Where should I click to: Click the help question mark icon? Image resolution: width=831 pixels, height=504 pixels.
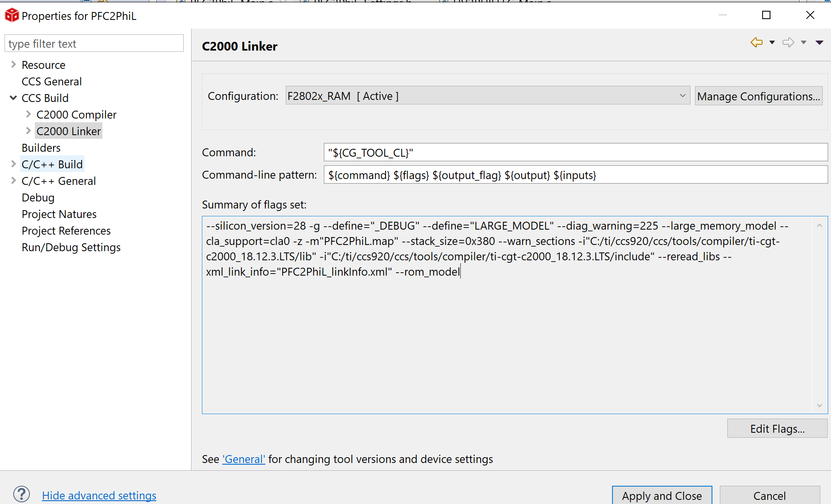pos(22,494)
